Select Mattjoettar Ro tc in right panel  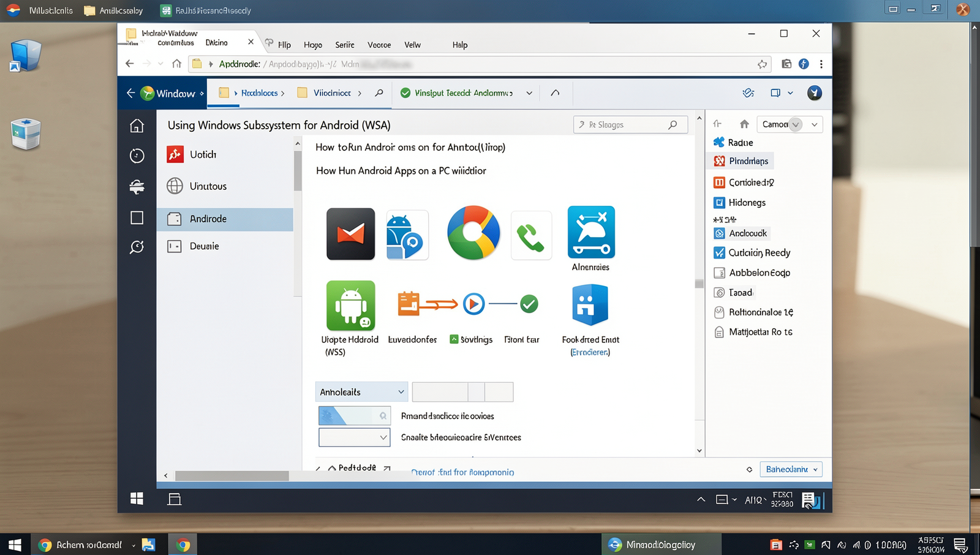point(754,332)
